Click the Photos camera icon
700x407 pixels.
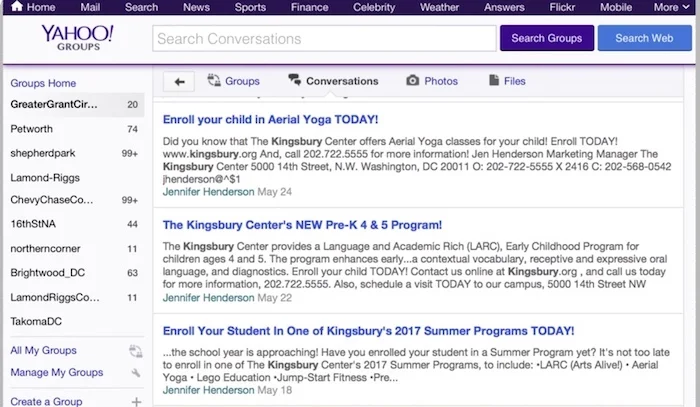tap(412, 80)
